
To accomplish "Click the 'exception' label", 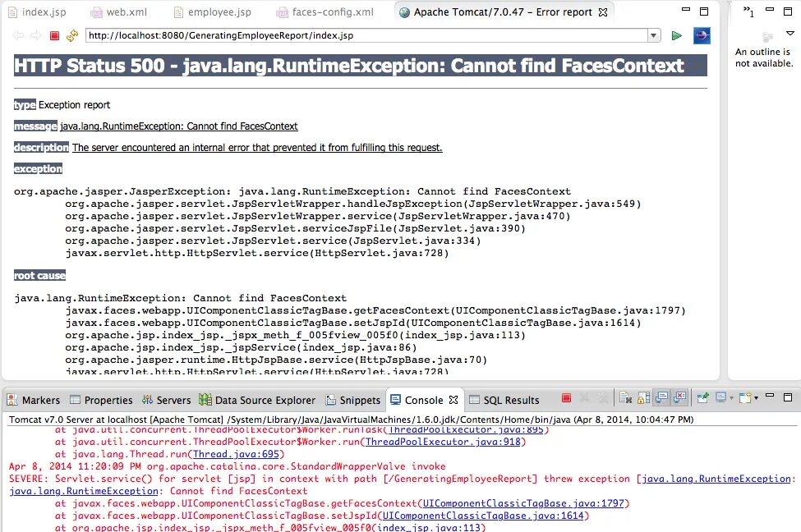I will [39, 168].
